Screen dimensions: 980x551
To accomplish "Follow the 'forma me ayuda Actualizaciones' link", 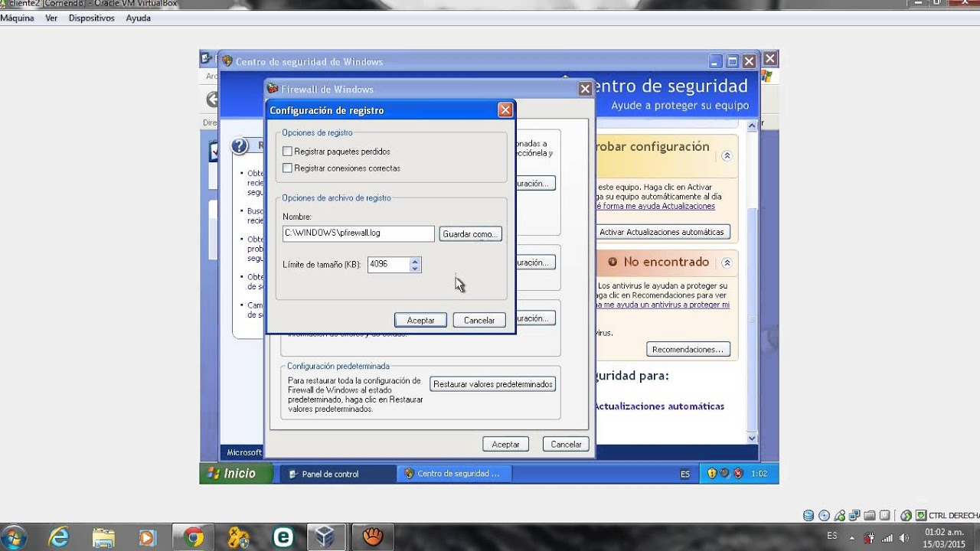I will point(655,207).
